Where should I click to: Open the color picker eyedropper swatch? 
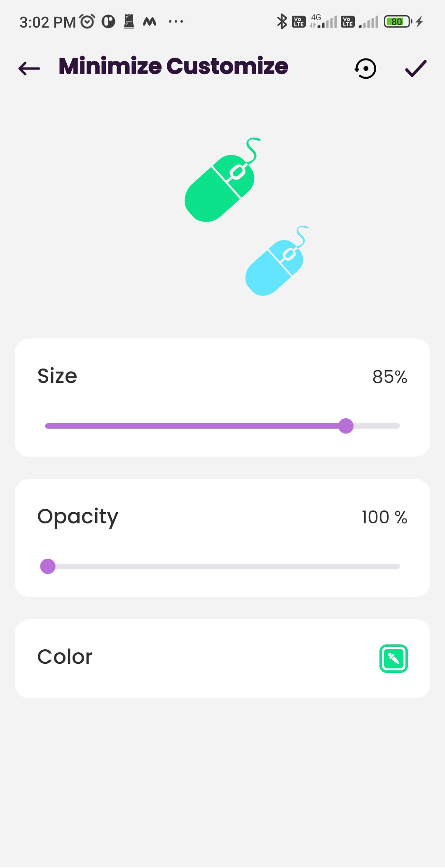pos(393,658)
